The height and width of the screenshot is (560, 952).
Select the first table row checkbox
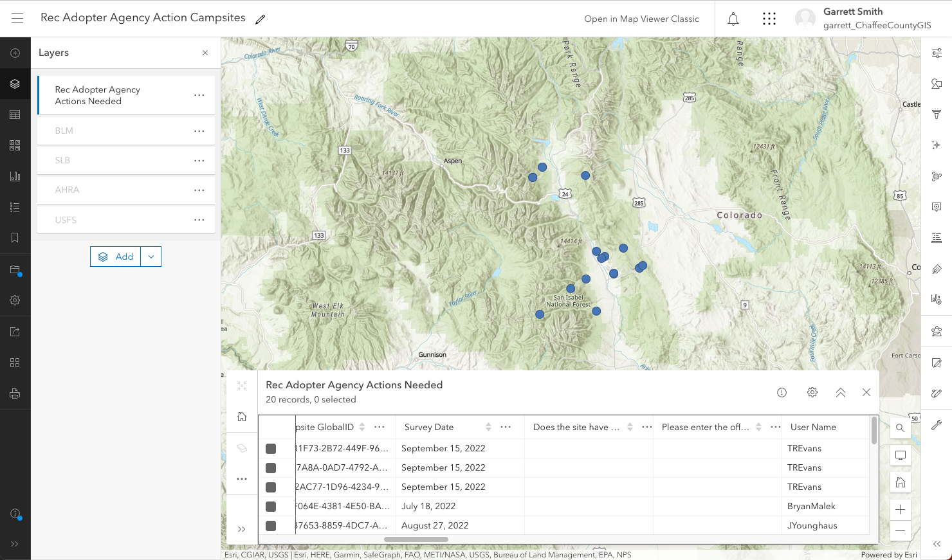point(271,449)
